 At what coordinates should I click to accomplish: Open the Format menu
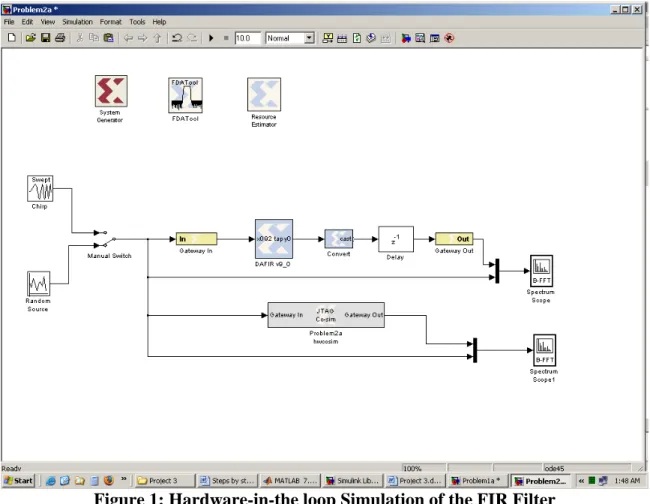coord(111,22)
